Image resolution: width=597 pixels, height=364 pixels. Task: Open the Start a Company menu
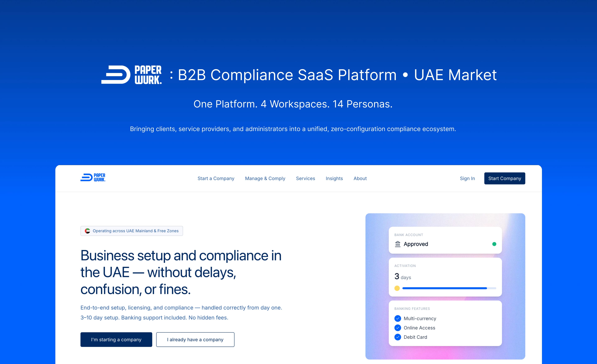click(x=216, y=178)
